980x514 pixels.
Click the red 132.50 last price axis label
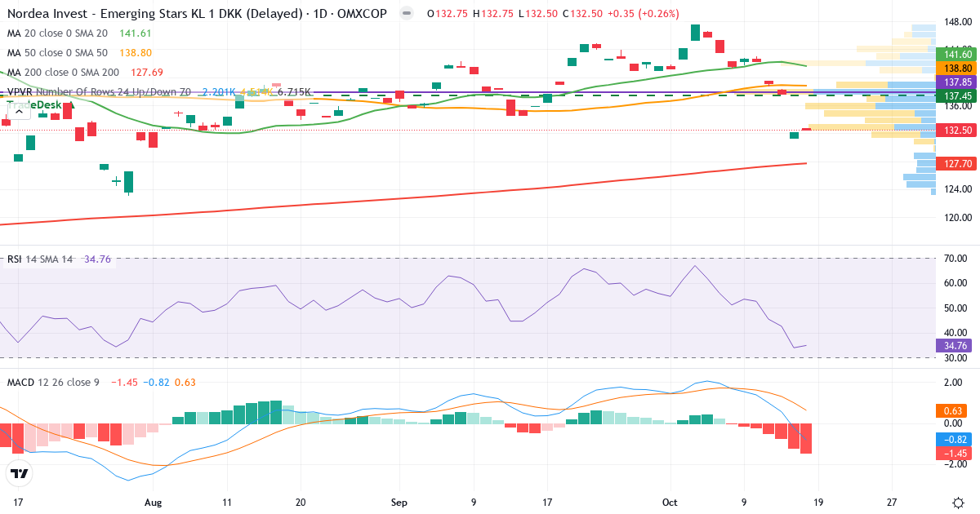tap(957, 131)
